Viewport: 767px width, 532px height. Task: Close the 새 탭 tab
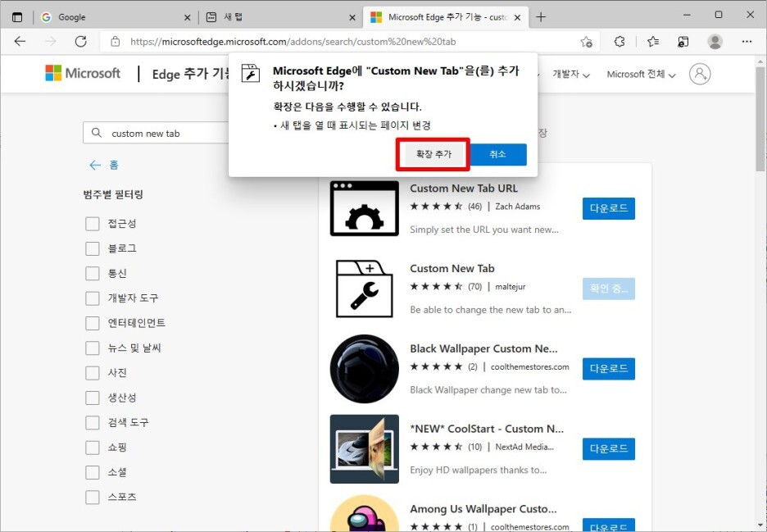coord(352,17)
